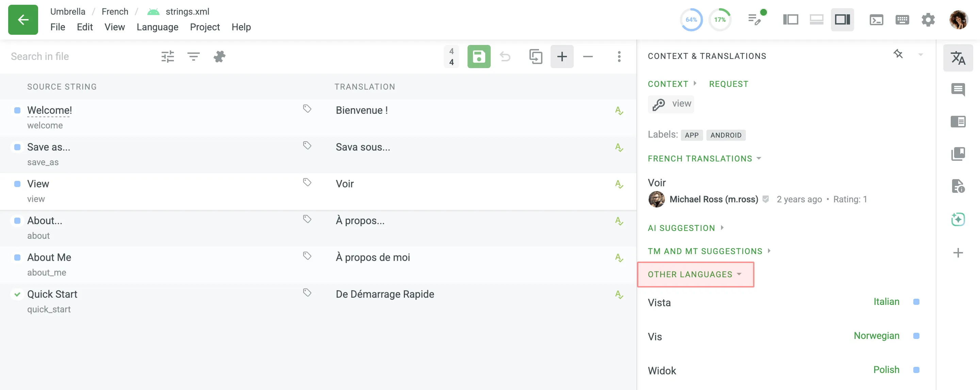Click the label tag icon for Welcome!
This screenshot has height=390, width=980.
pos(307,109)
